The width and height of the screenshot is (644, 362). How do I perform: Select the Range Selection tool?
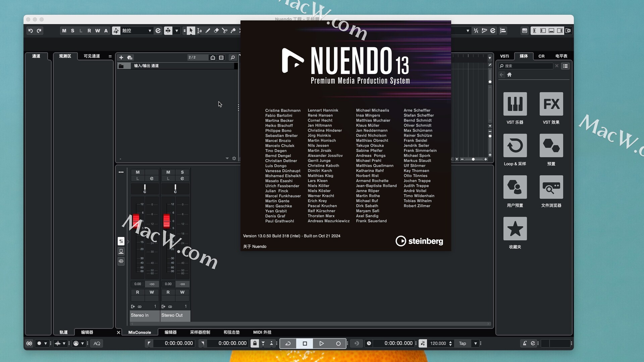(199, 31)
